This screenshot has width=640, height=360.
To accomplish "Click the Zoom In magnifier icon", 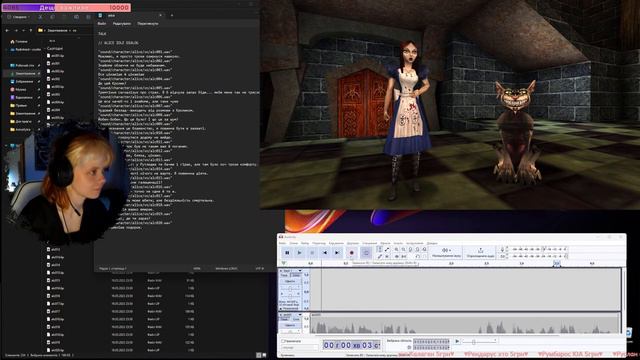I will point(396,249).
